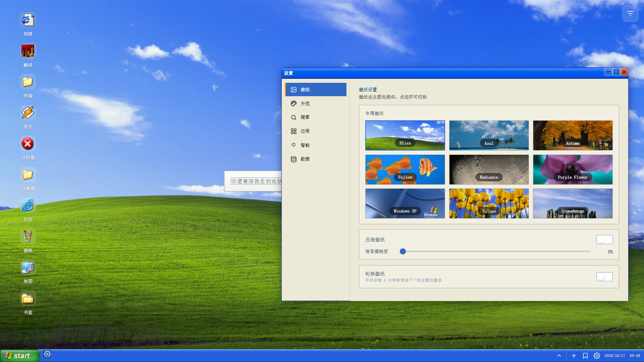Click the plus icon in system tray
The width and height of the screenshot is (644, 362).
coord(574,356)
